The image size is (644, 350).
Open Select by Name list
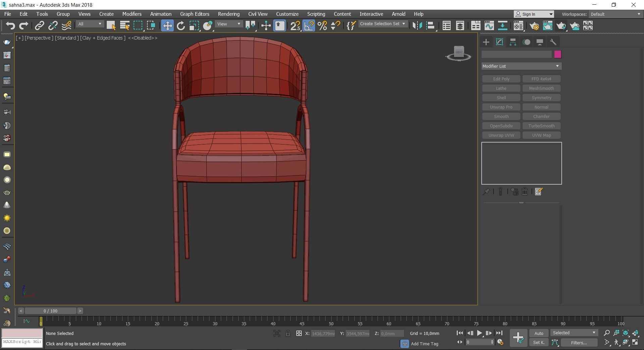pos(125,26)
